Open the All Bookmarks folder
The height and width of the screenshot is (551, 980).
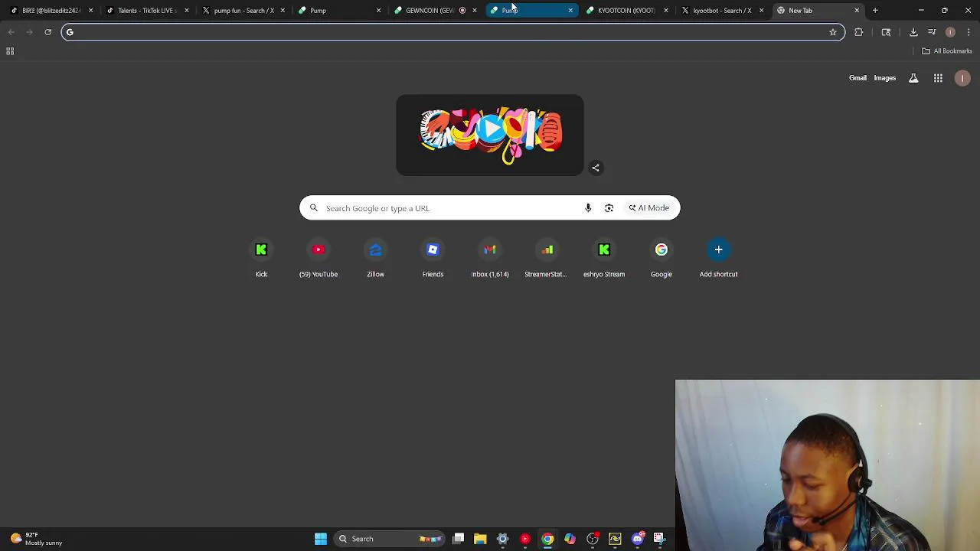coord(947,51)
